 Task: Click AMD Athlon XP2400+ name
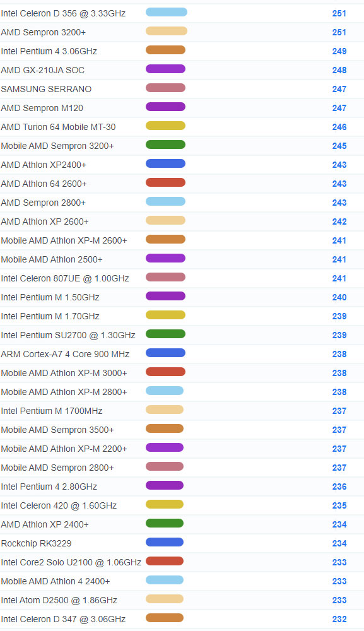click(x=44, y=165)
